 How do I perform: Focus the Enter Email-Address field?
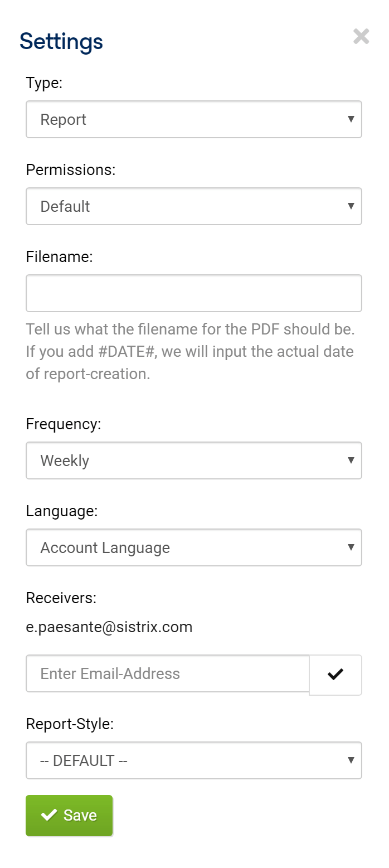click(168, 673)
